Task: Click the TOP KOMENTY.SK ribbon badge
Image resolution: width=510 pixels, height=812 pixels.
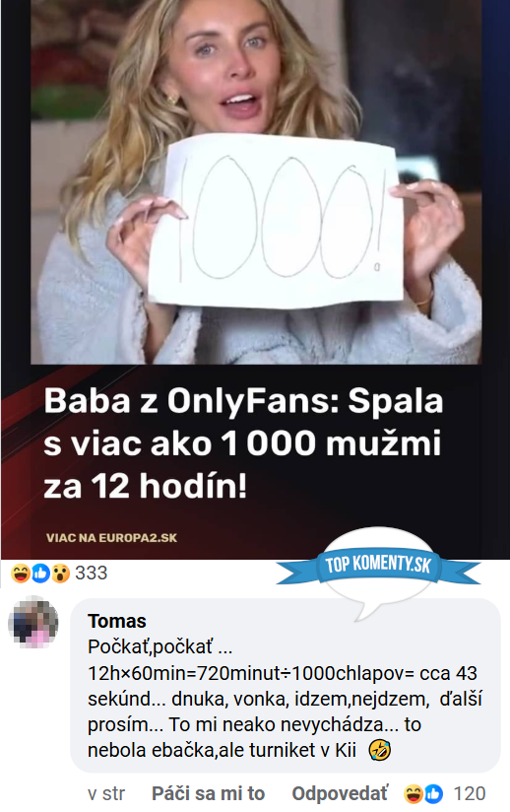Action: 378,565
